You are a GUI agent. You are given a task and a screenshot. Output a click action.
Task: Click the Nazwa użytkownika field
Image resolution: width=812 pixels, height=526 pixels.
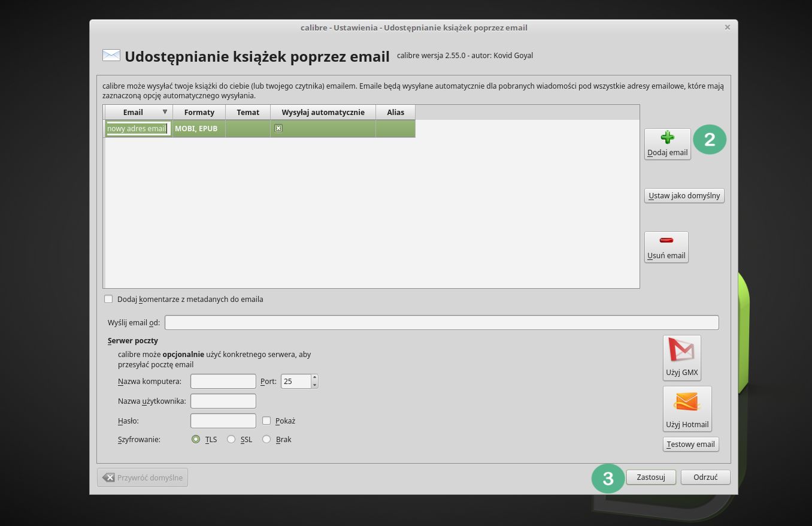click(x=223, y=401)
